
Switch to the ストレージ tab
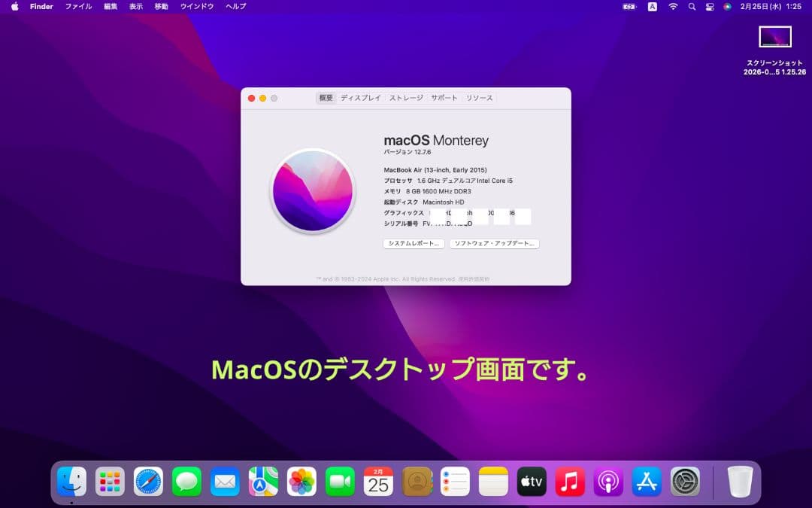[x=406, y=98]
